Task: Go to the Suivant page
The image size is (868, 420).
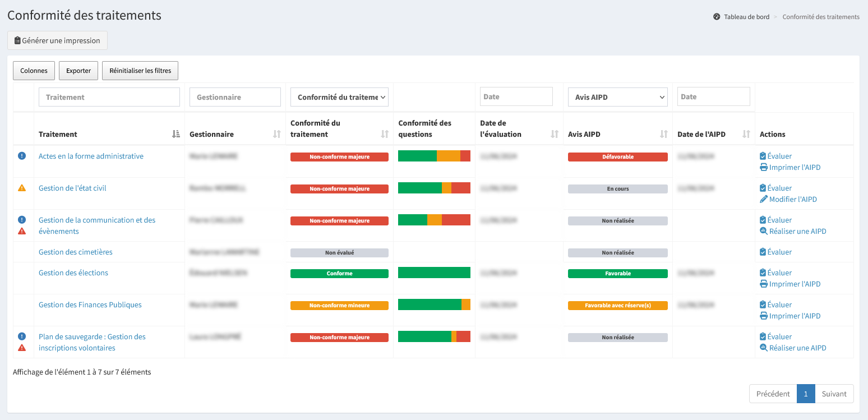Action: [834, 394]
